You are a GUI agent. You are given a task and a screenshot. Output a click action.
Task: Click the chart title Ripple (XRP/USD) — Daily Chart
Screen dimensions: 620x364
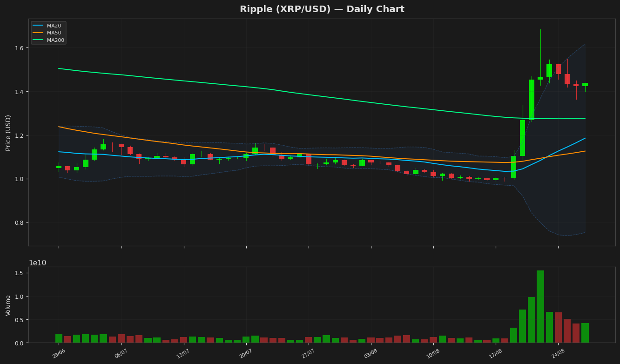coord(322,9)
